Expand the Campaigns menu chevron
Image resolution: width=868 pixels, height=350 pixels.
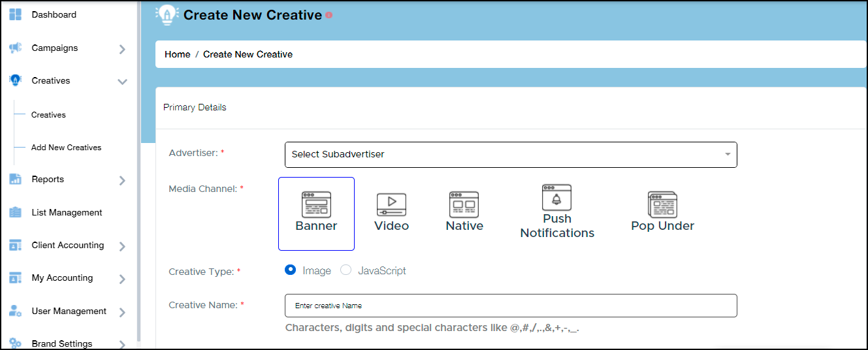(x=122, y=49)
